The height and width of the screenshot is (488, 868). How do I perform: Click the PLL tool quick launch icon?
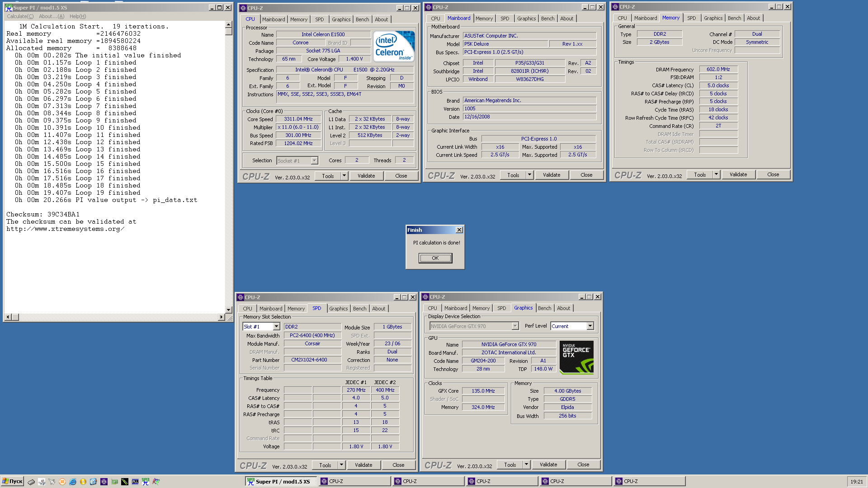(135, 482)
